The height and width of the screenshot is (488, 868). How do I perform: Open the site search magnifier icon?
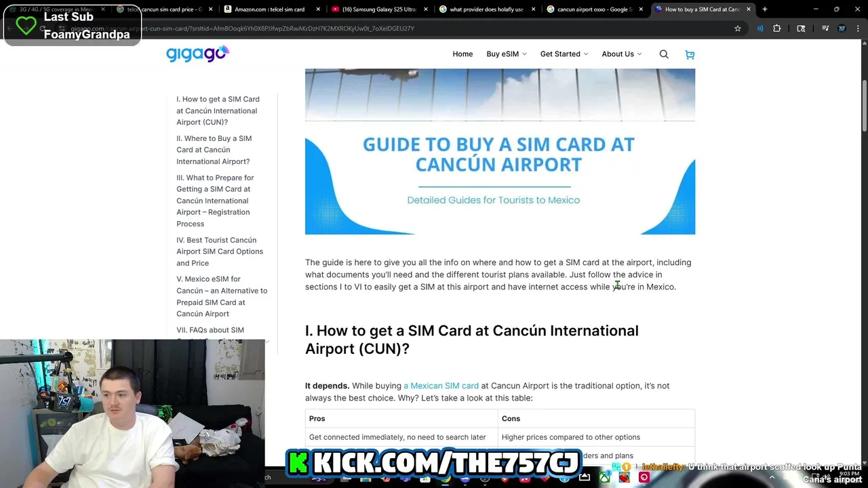tap(664, 54)
